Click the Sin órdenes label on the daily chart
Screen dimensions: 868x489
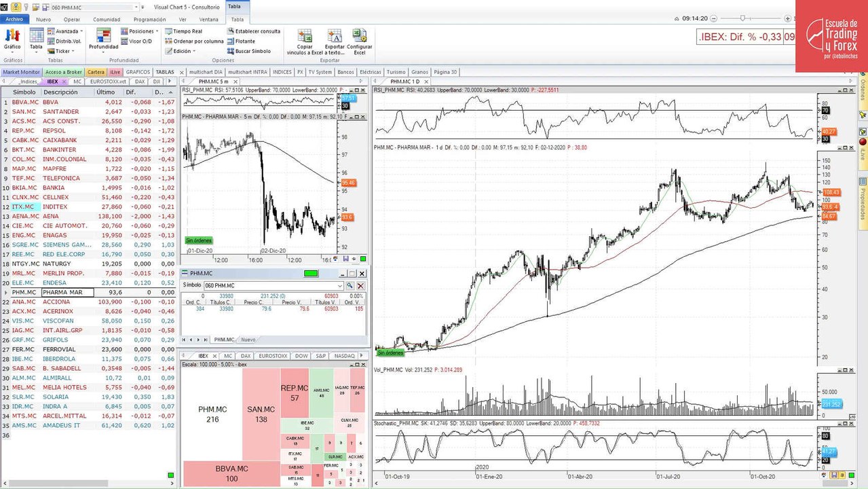[390, 353]
